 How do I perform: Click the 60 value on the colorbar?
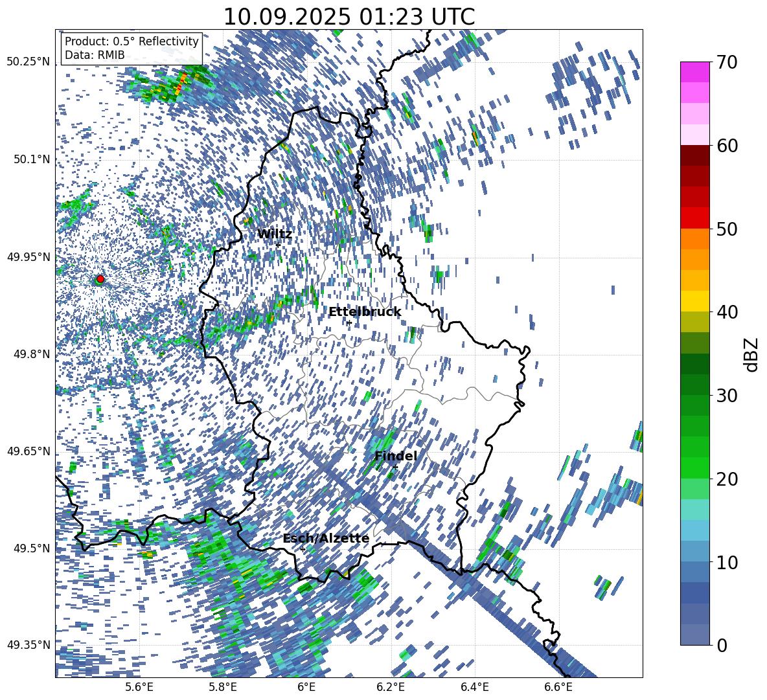point(726,146)
